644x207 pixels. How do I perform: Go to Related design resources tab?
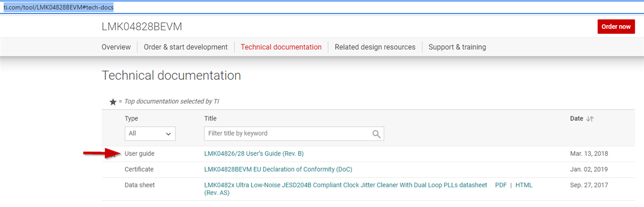pos(375,47)
